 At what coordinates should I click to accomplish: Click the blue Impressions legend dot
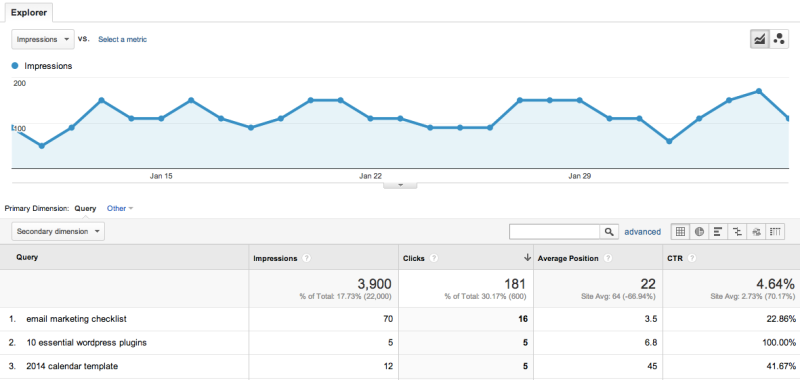pos(15,66)
